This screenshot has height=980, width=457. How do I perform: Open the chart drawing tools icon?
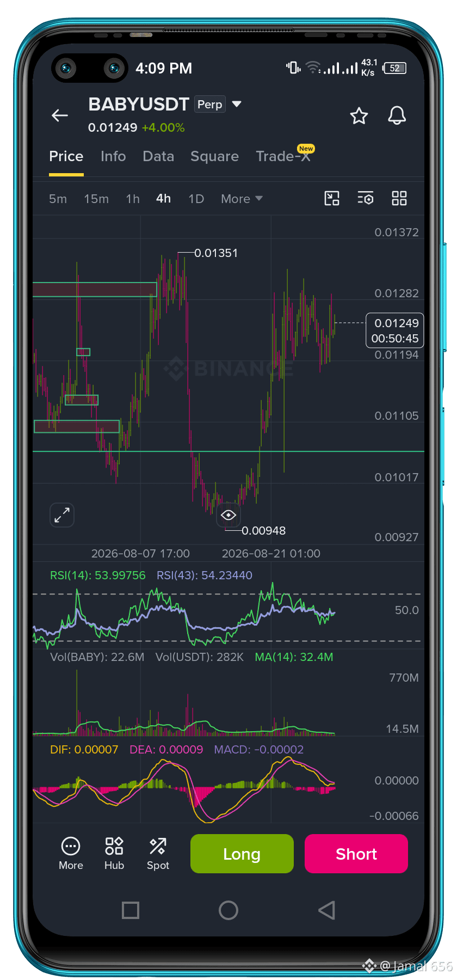coord(332,198)
